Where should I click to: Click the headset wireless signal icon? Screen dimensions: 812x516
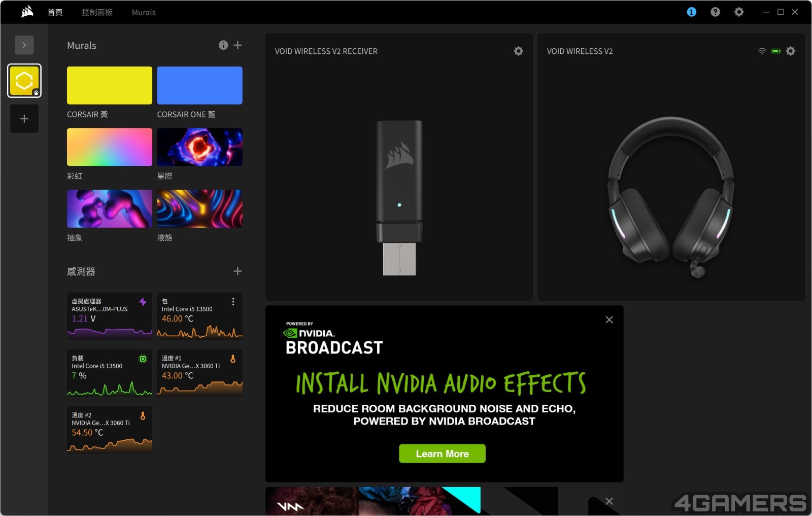pyautogui.click(x=762, y=51)
